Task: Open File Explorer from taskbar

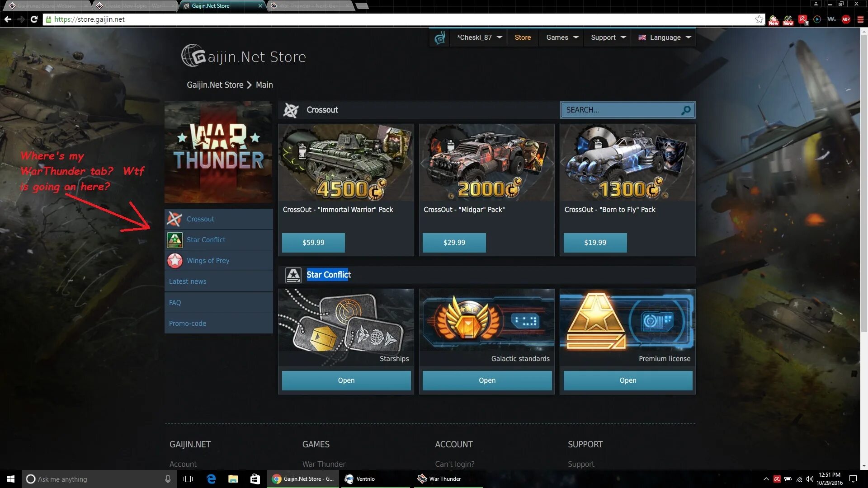Action: [x=233, y=479]
